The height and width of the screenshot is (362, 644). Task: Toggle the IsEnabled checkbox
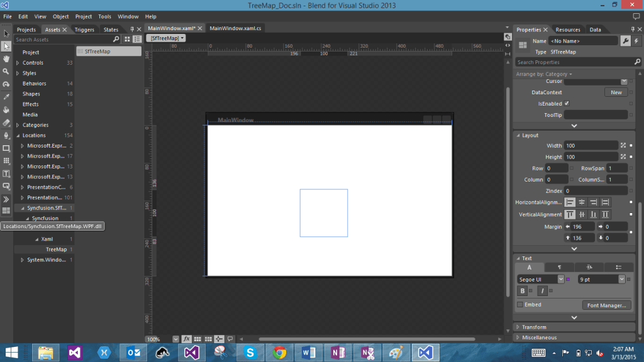click(567, 104)
